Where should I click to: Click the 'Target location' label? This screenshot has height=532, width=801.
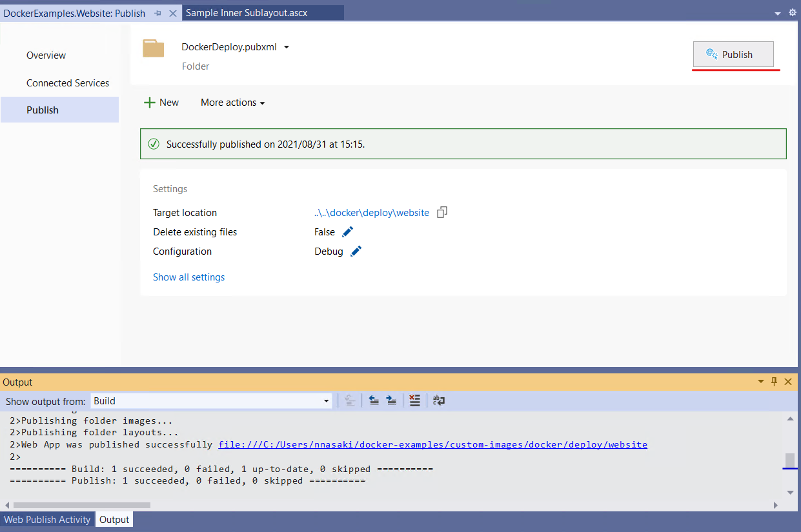pos(185,213)
